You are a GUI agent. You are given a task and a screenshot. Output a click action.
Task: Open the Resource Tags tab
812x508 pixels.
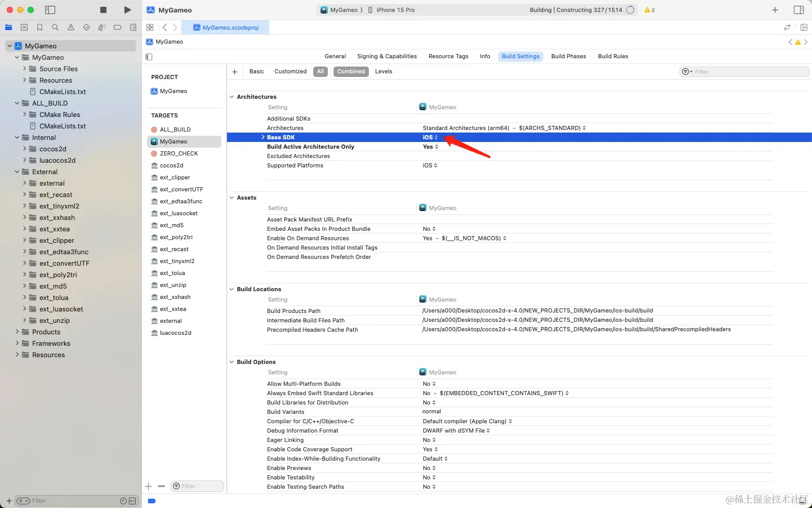pos(448,56)
